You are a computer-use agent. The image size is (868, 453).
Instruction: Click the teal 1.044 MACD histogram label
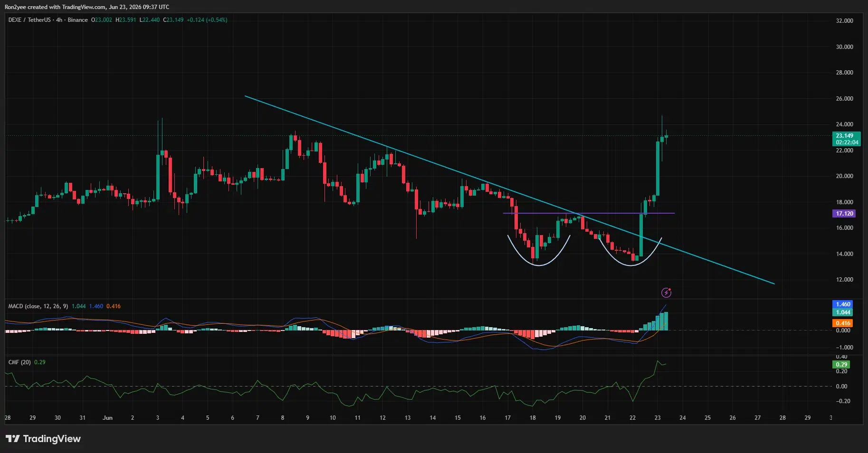pos(843,312)
